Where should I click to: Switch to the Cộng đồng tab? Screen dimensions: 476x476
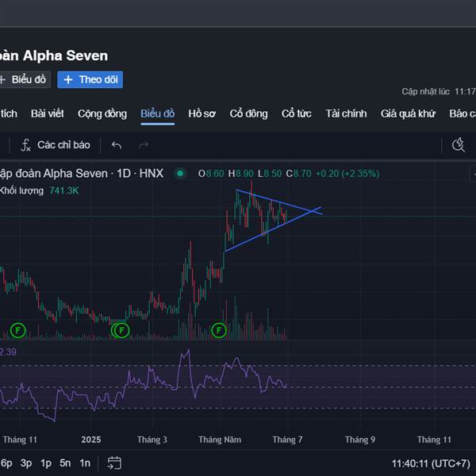(x=102, y=113)
